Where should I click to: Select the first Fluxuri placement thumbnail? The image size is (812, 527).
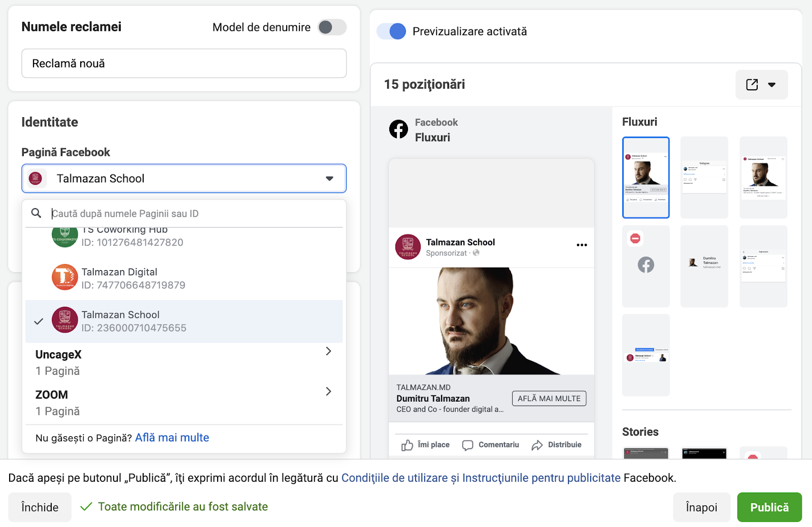coord(646,177)
